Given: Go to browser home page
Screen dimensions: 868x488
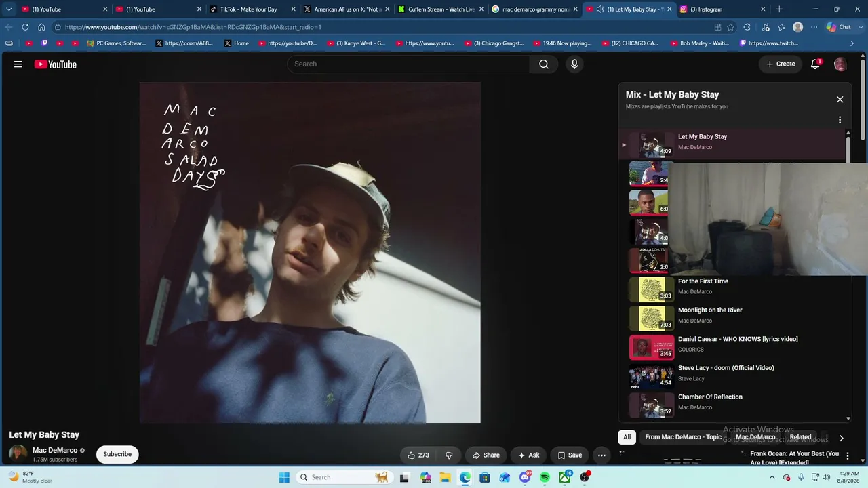Looking at the screenshot, I should [41, 27].
